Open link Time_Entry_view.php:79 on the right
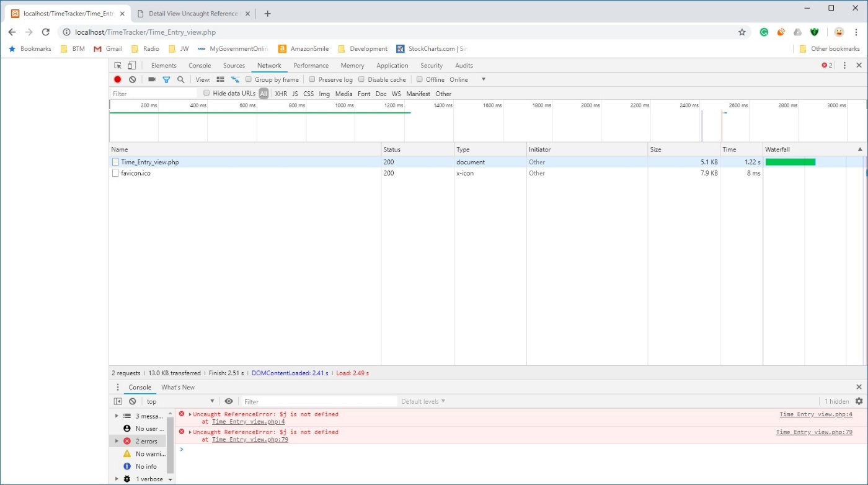Screen dimensions: 868x485 814,432
